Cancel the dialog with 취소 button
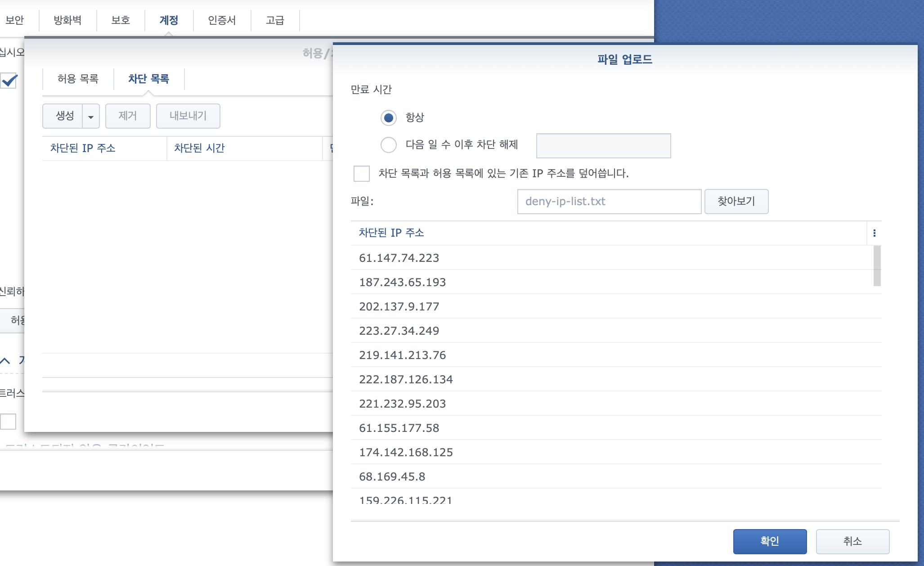The image size is (924, 566). (852, 541)
